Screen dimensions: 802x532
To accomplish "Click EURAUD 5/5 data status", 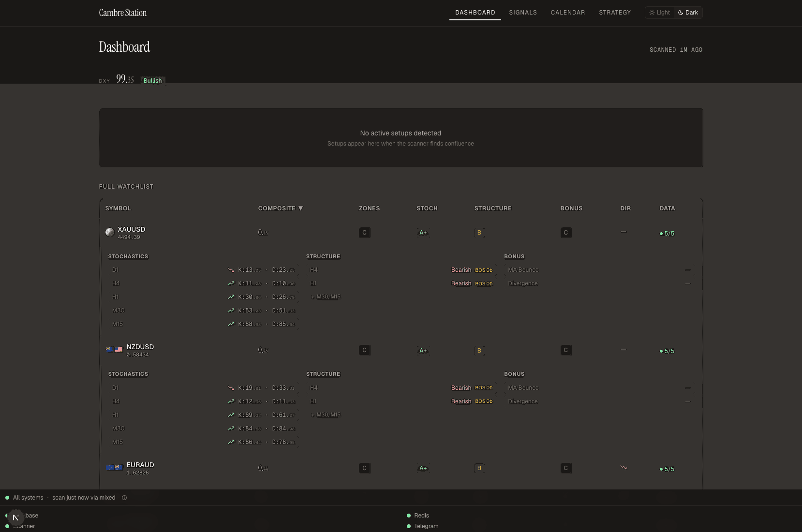I will (x=667, y=469).
